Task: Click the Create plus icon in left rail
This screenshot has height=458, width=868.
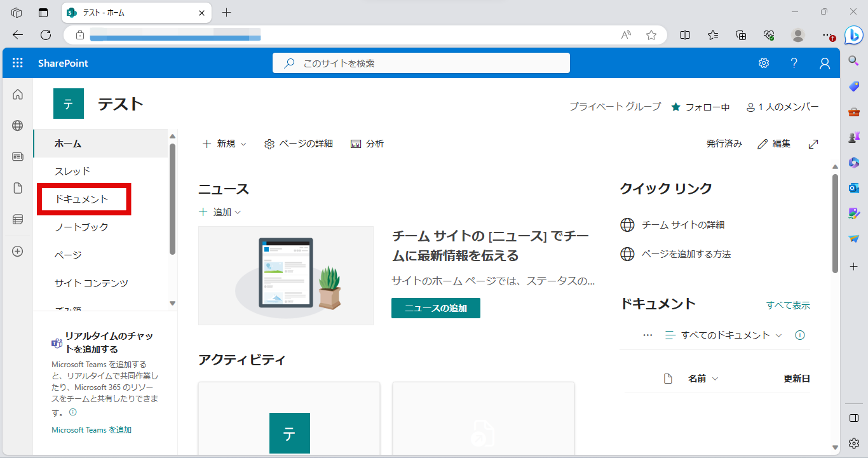Action: pos(18,251)
